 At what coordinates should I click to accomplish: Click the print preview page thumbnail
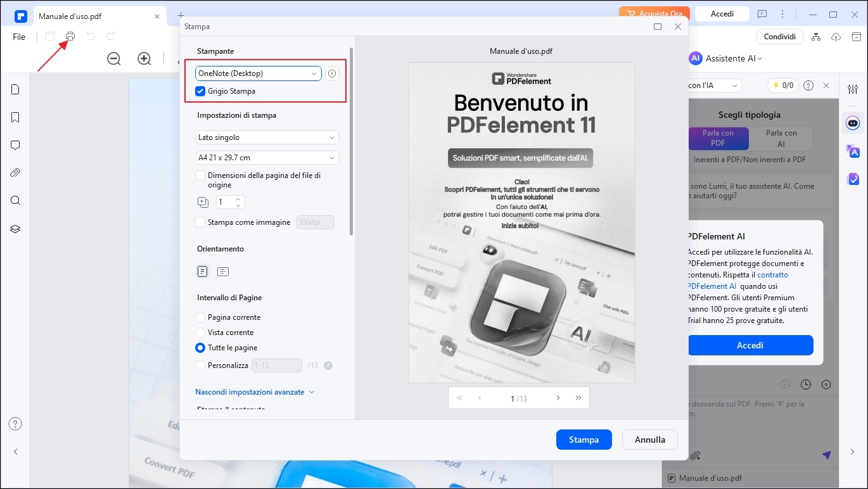coord(521,222)
